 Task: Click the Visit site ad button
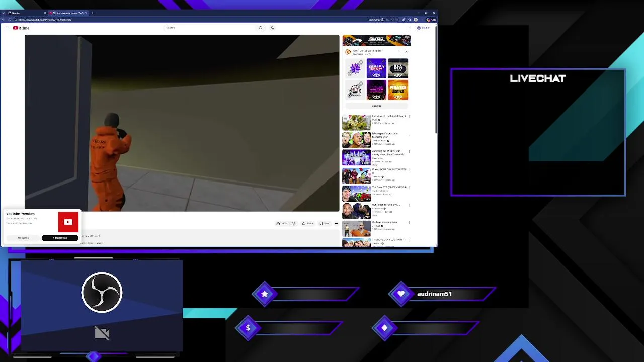376,106
